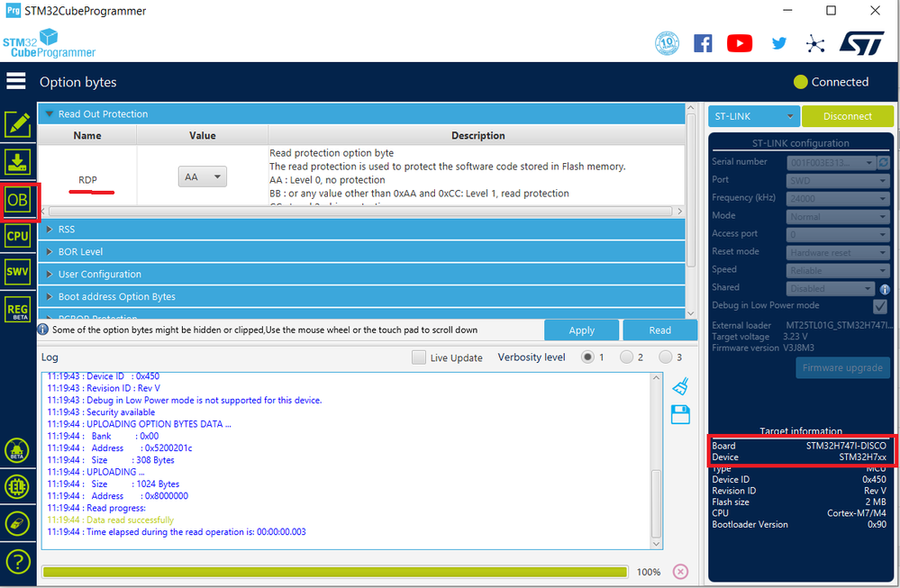Click the Apply button
This screenshot has width=900, height=588.
[x=581, y=330]
